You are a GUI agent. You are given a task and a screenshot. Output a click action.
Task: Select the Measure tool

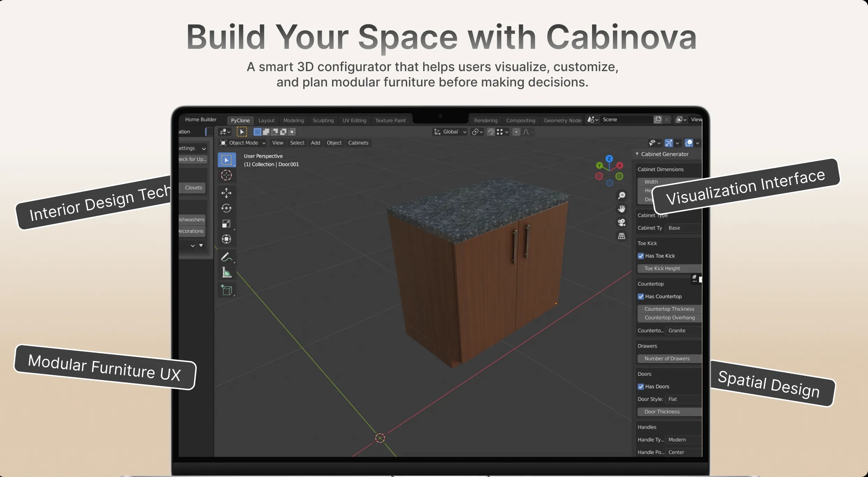226,273
